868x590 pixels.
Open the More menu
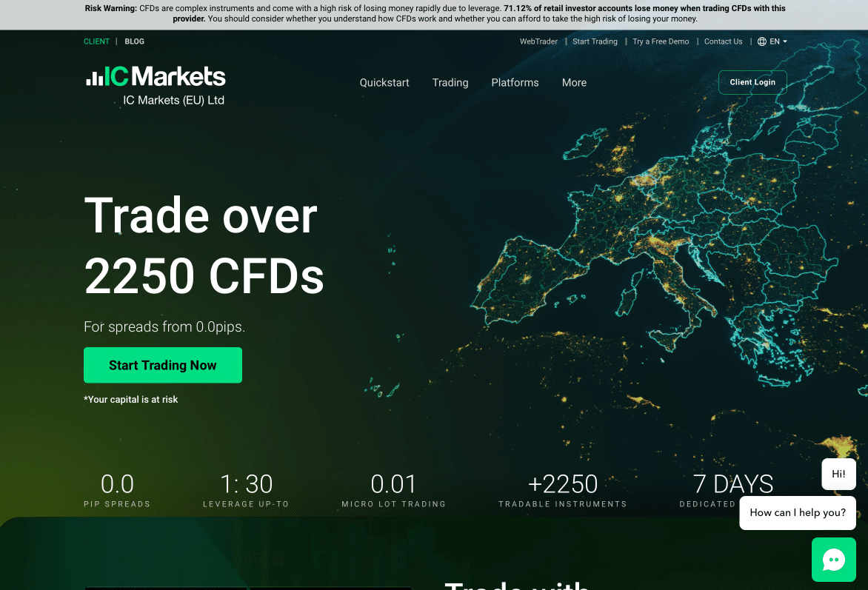pyautogui.click(x=574, y=82)
